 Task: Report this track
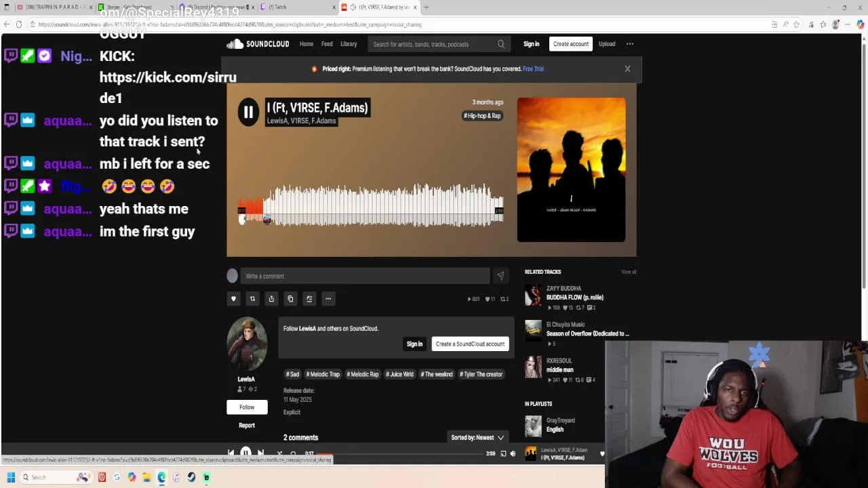pos(247,426)
